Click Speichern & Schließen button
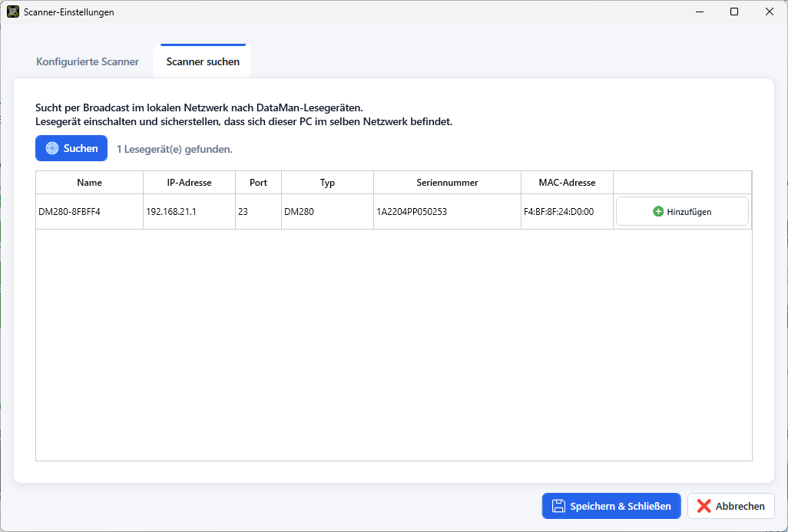Image resolution: width=788 pixels, height=532 pixels. pos(611,506)
